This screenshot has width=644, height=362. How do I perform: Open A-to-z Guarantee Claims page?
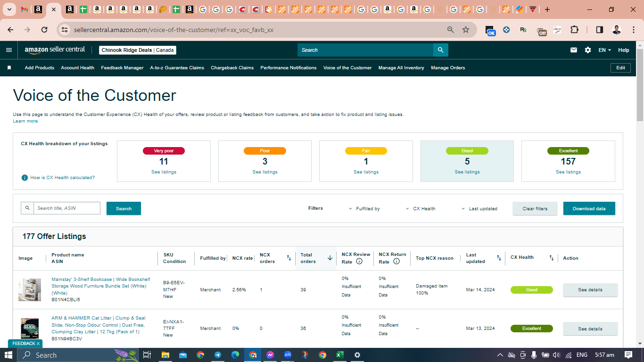point(177,68)
